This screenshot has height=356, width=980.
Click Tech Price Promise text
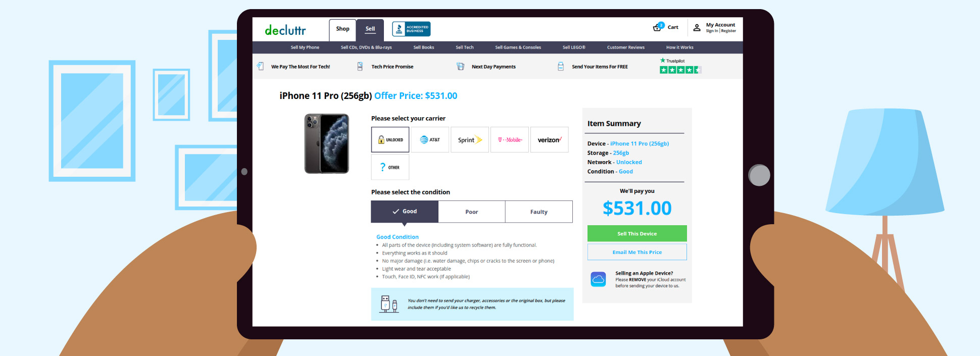click(393, 67)
